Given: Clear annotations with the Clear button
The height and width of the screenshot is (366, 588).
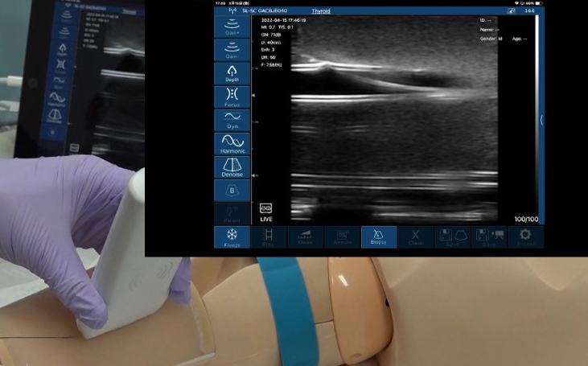Looking at the screenshot, I should tap(416, 237).
